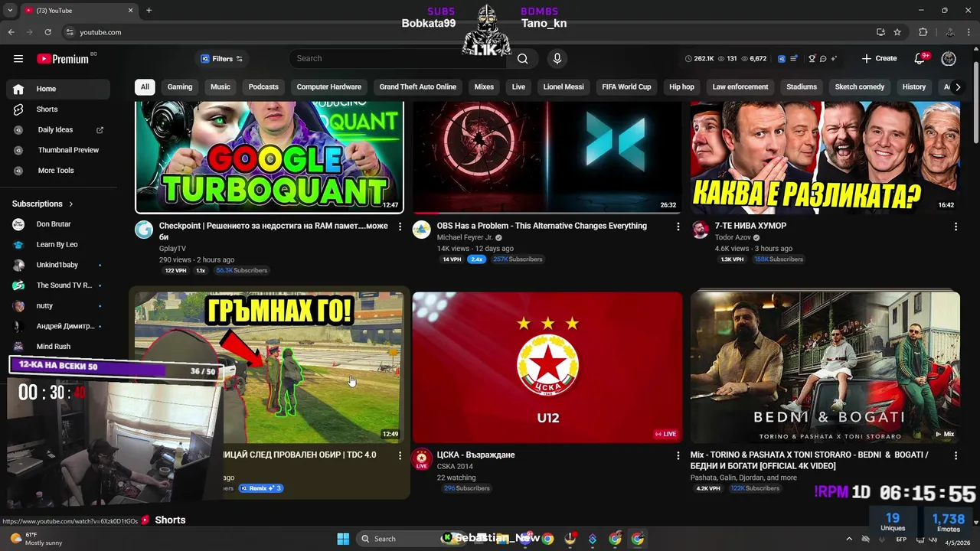Open Thumbnail Preview in the sidebar

coord(58,150)
